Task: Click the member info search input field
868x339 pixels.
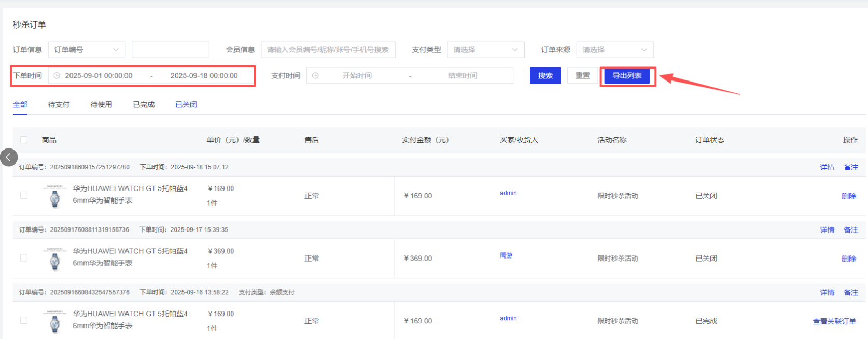Action: pos(328,50)
